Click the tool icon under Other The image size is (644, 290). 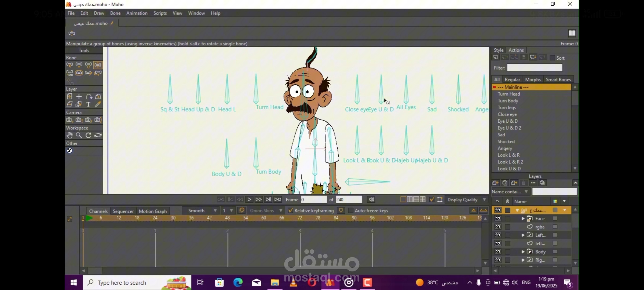coord(69,151)
